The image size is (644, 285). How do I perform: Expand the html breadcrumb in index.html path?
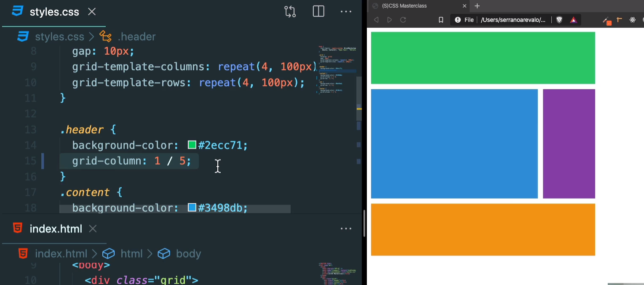(131, 253)
